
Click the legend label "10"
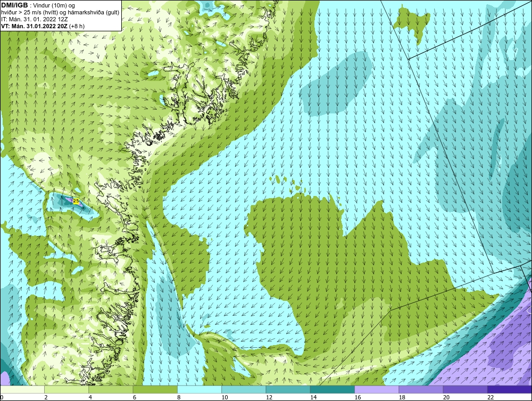pyautogui.click(x=225, y=398)
